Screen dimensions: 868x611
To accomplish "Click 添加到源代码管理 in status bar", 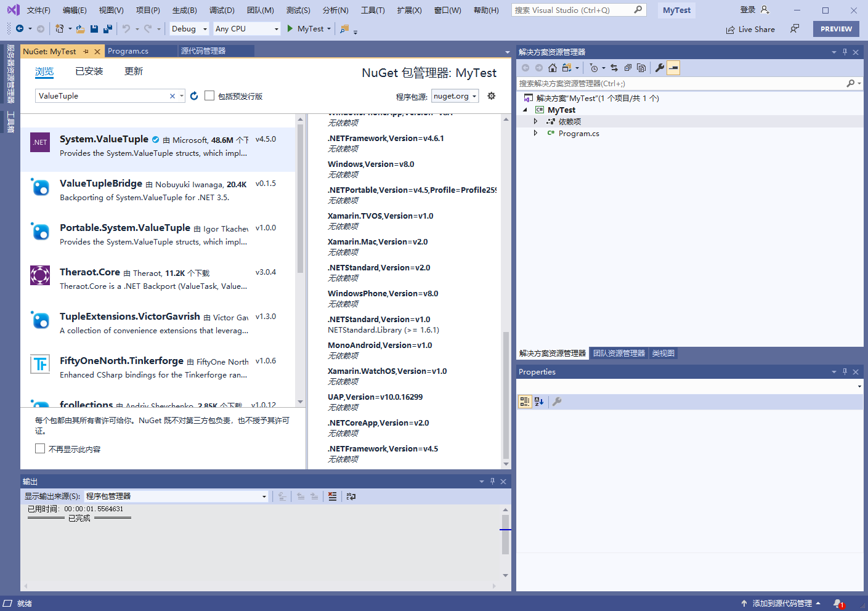I will tap(782, 604).
